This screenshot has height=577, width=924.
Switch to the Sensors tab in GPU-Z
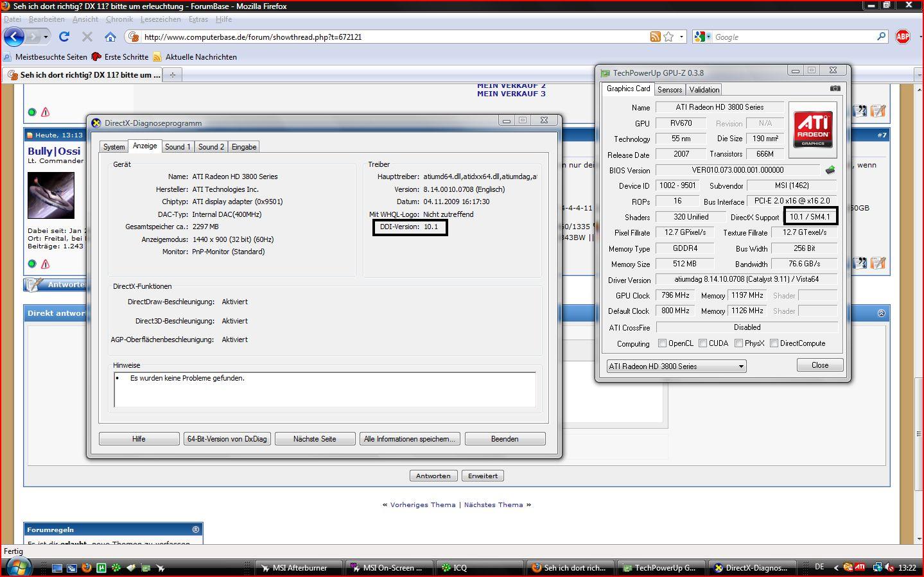pos(670,90)
